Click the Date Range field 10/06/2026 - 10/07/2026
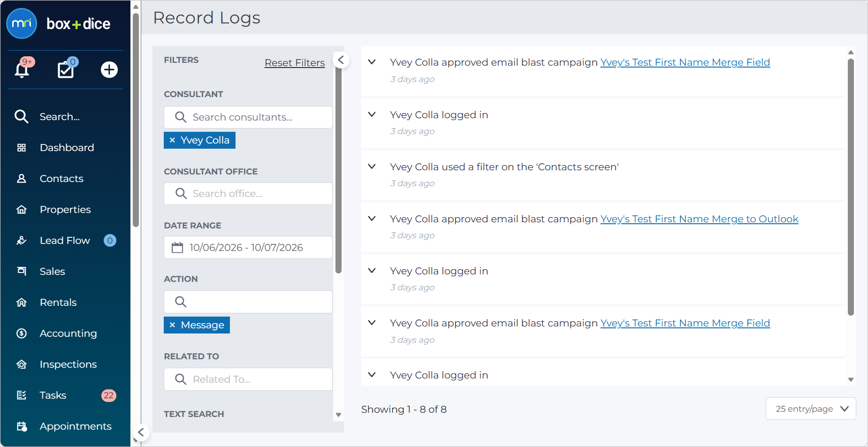 point(248,248)
